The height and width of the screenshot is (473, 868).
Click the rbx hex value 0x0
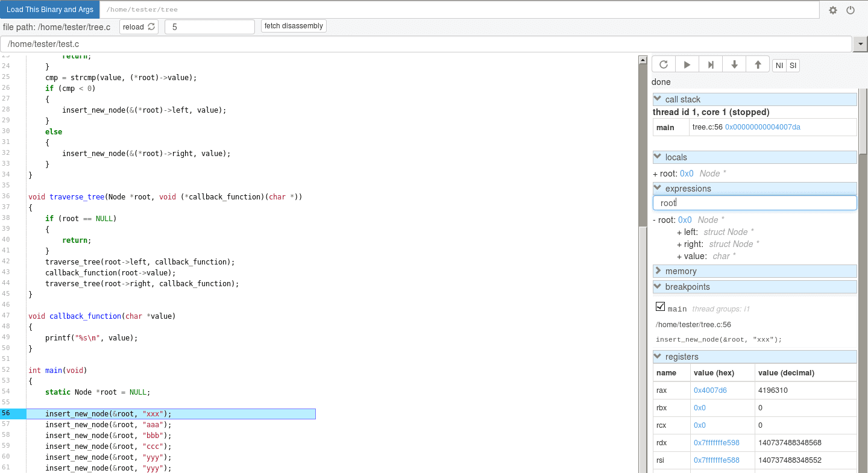click(x=700, y=408)
